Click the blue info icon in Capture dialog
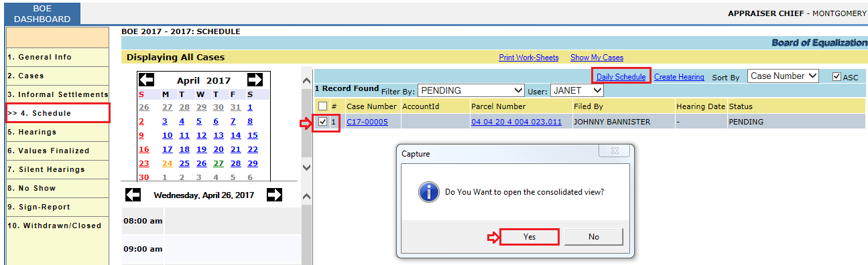Image resolution: width=868 pixels, height=265 pixels. pyautogui.click(x=428, y=192)
